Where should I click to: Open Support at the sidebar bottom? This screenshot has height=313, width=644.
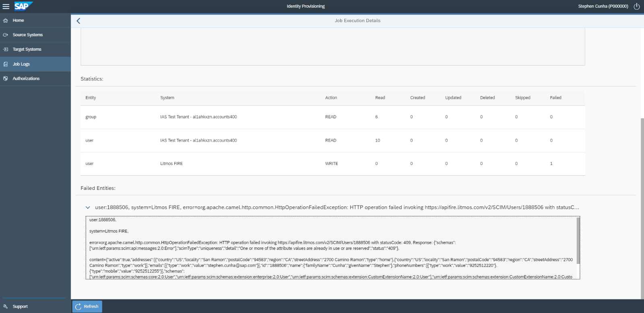(35, 307)
